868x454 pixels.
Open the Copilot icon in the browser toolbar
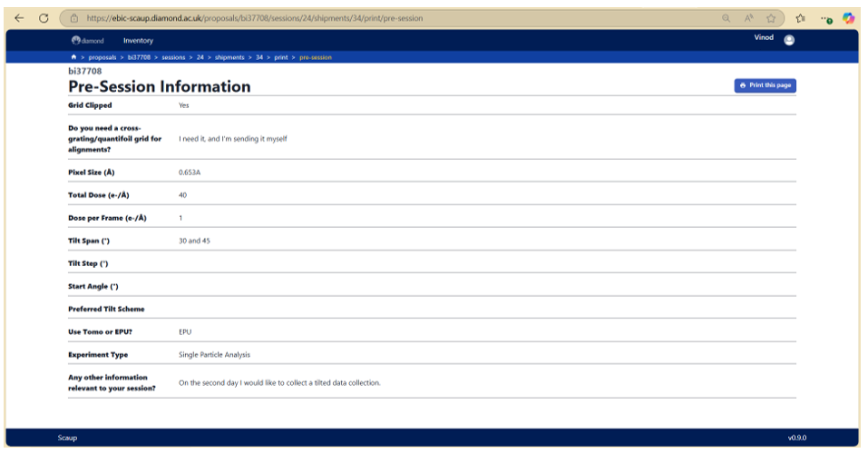[848, 18]
